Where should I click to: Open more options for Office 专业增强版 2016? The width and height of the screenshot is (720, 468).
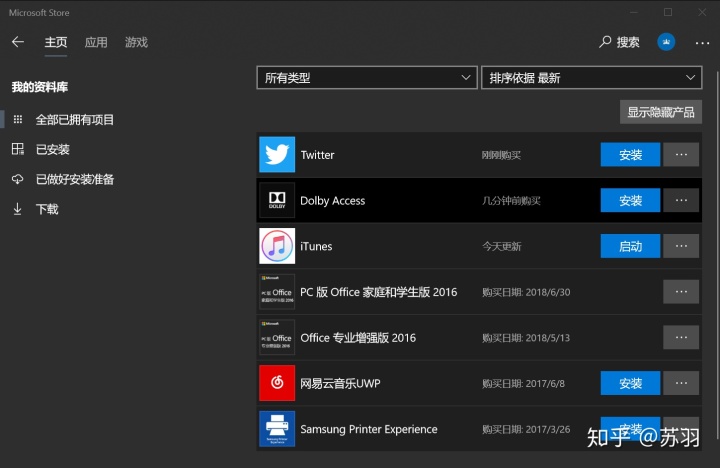pos(681,337)
